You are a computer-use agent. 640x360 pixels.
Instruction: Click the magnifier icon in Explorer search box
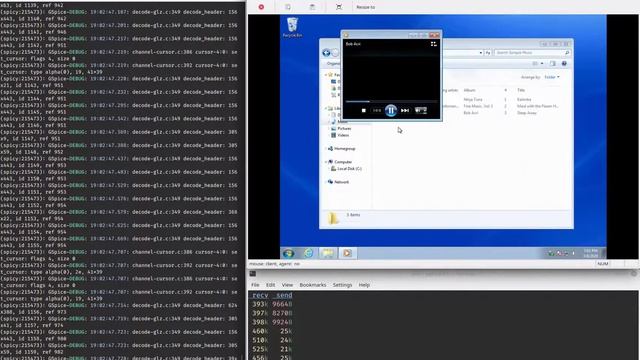[x=567, y=53]
